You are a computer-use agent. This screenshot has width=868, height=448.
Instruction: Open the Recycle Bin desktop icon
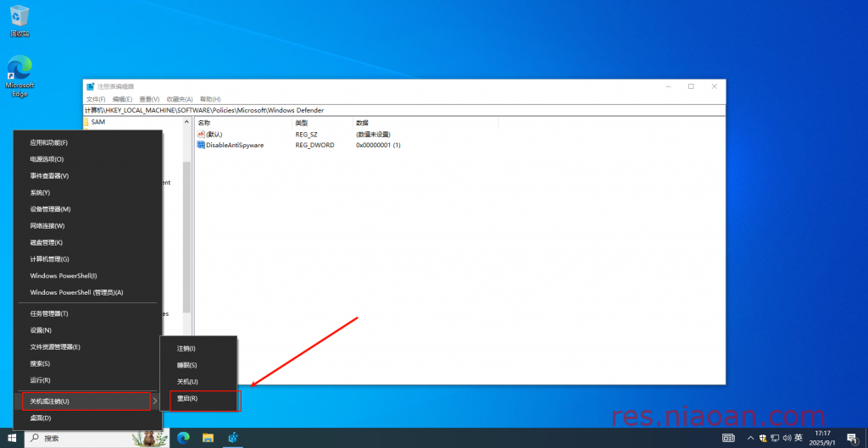(19, 21)
